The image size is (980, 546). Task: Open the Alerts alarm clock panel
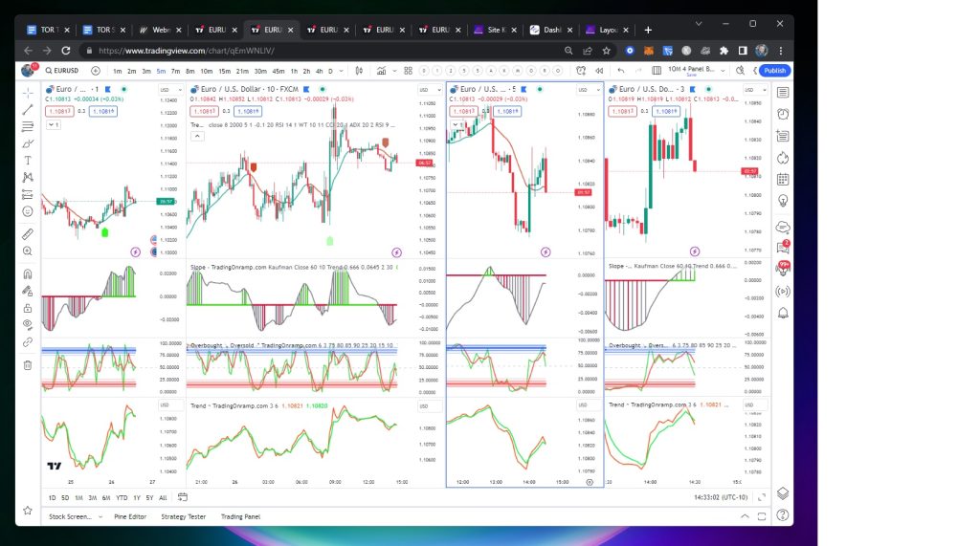[783, 114]
